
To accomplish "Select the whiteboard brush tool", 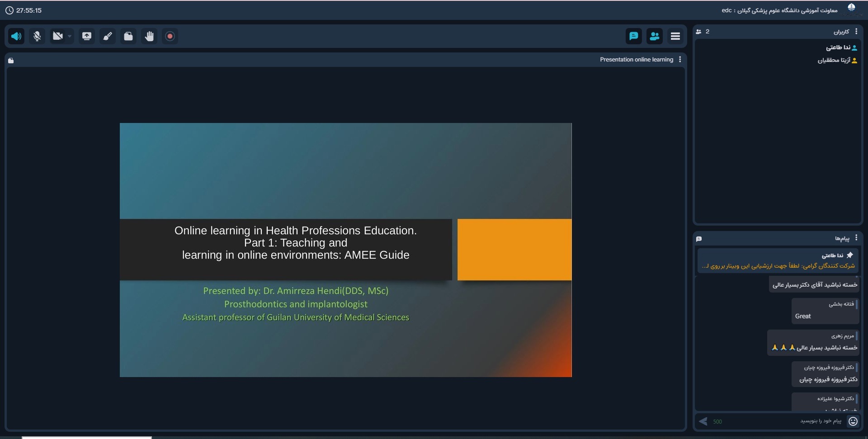I will [x=108, y=36].
